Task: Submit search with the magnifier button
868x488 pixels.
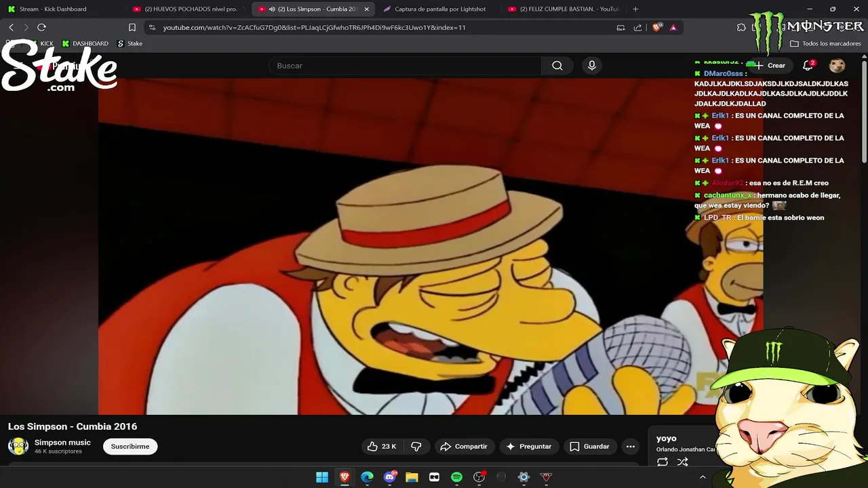Action: tap(557, 66)
